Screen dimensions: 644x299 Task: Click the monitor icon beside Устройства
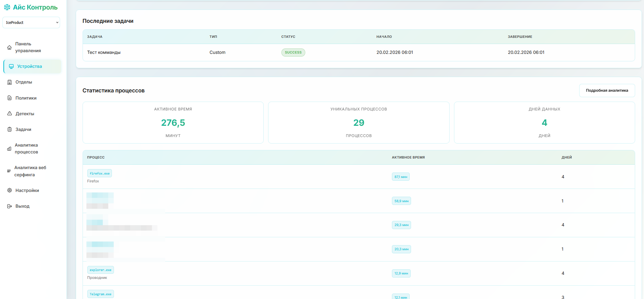point(11,66)
